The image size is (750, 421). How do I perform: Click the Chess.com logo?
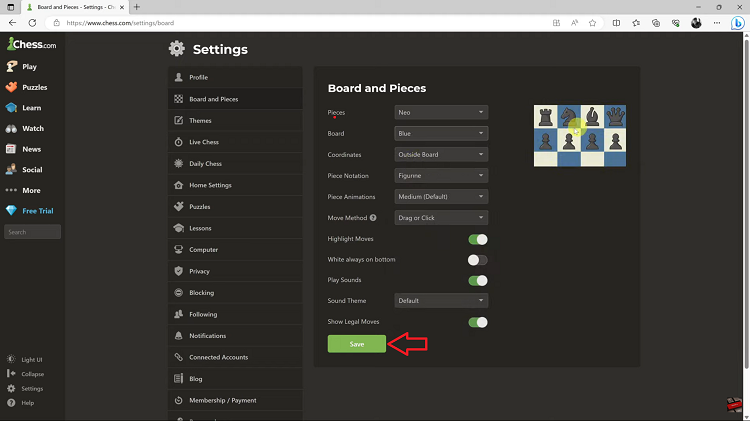click(32, 44)
